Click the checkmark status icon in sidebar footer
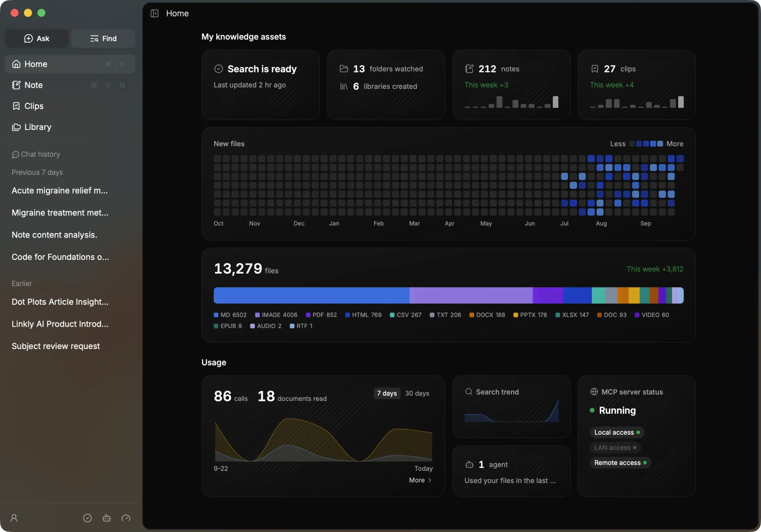The image size is (761, 532). [x=87, y=518]
